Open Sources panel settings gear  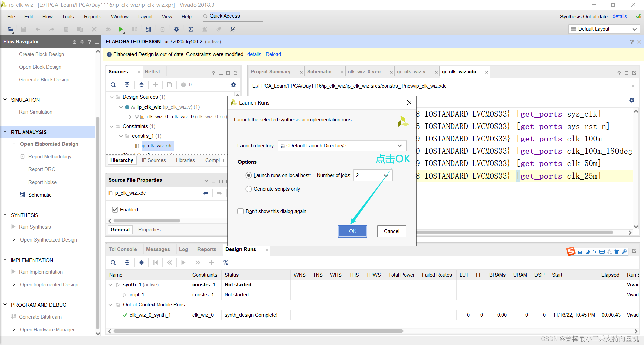[233, 85]
